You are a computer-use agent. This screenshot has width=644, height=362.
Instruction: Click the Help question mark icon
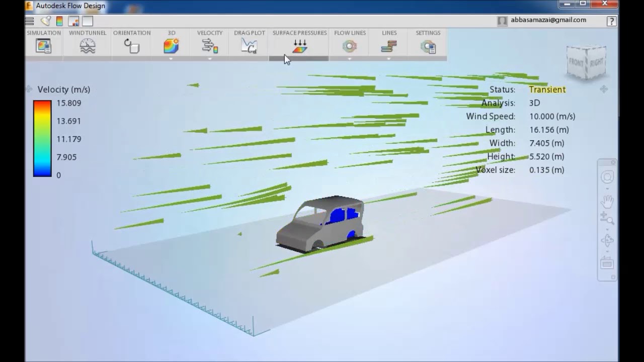[x=611, y=21]
